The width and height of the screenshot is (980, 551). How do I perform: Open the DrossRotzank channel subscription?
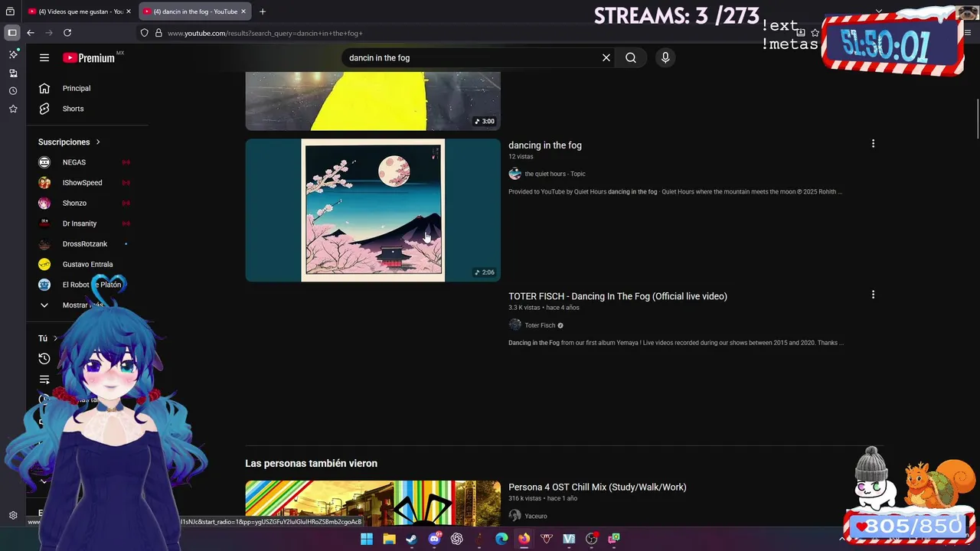coord(84,243)
